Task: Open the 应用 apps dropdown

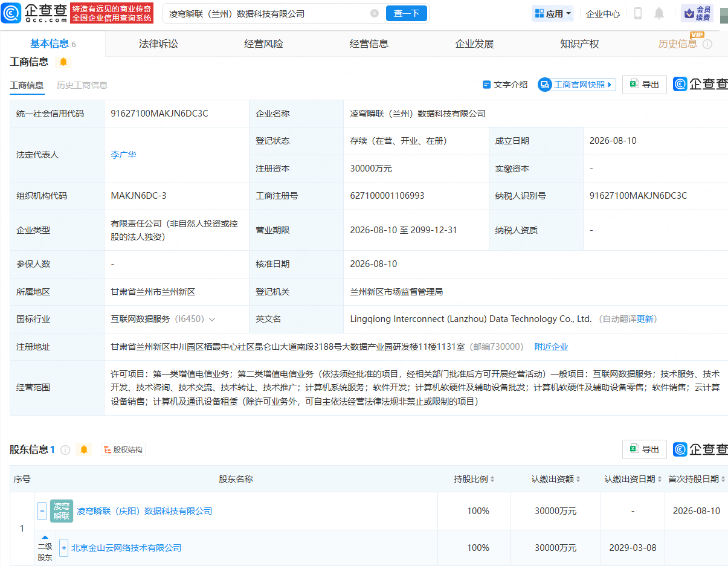Action: [x=553, y=13]
